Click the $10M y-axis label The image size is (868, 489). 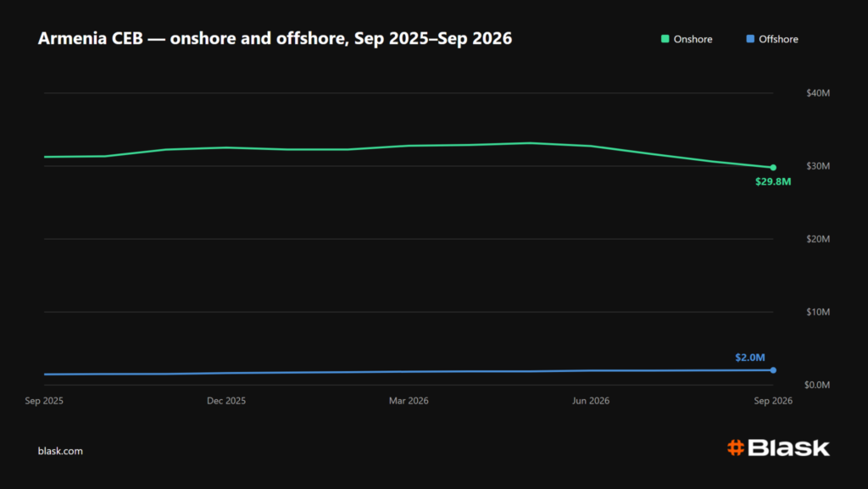818,312
